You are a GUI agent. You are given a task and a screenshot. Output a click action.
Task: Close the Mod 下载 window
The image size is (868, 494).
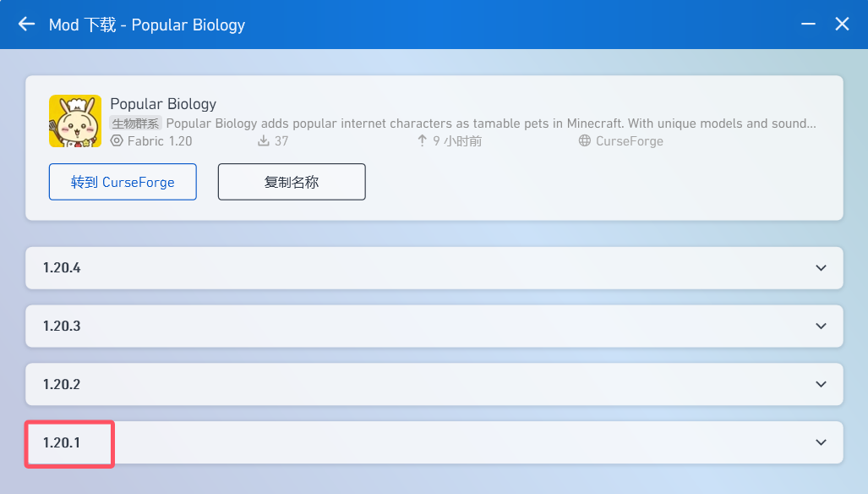pos(842,24)
